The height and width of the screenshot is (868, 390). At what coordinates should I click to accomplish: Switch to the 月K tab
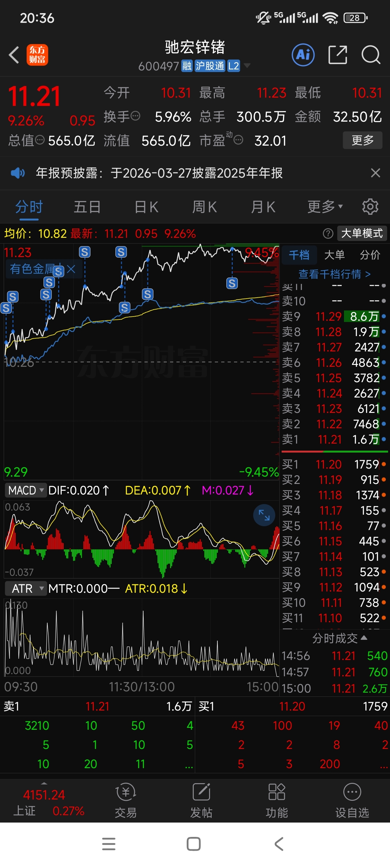click(263, 206)
